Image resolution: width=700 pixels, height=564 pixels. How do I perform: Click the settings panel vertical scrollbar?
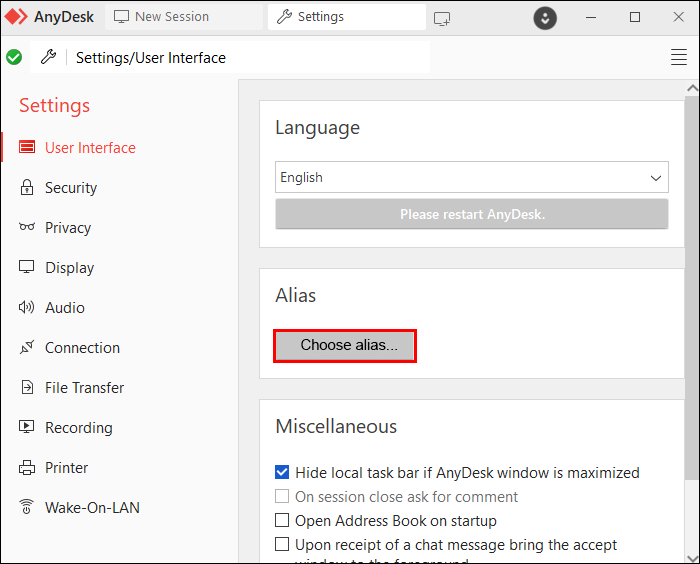(x=691, y=300)
